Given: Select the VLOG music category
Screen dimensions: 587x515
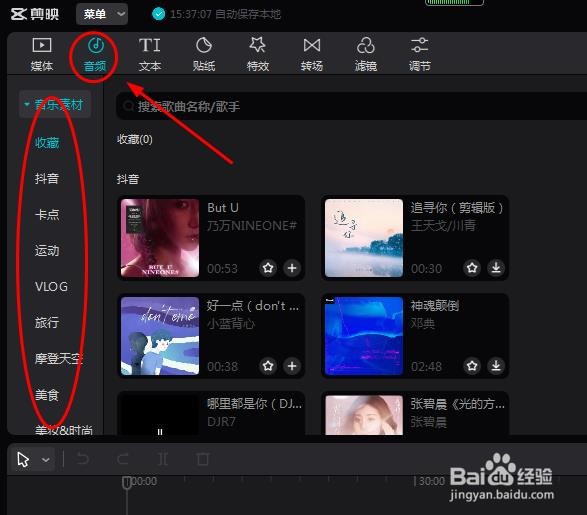Looking at the screenshot, I should coord(51,287).
